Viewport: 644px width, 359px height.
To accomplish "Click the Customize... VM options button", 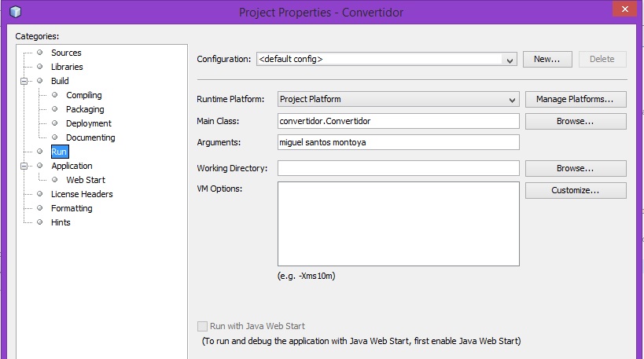I will pos(576,191).
